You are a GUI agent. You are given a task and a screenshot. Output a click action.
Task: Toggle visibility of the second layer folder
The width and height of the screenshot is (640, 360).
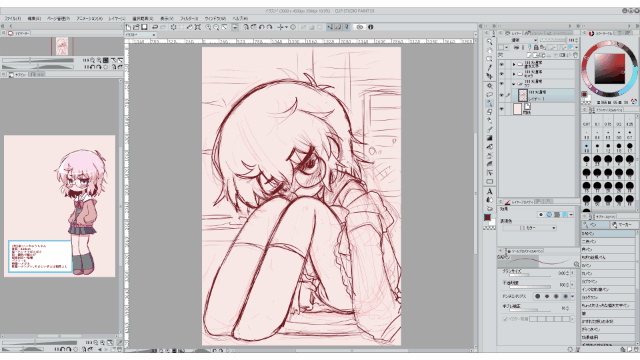pyautogui.click(x=502, y=73)
